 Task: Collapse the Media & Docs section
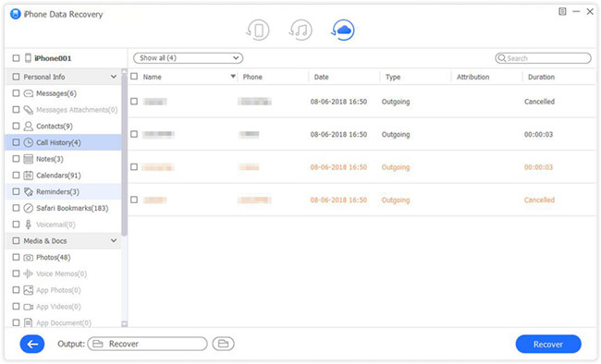[114, 240]
